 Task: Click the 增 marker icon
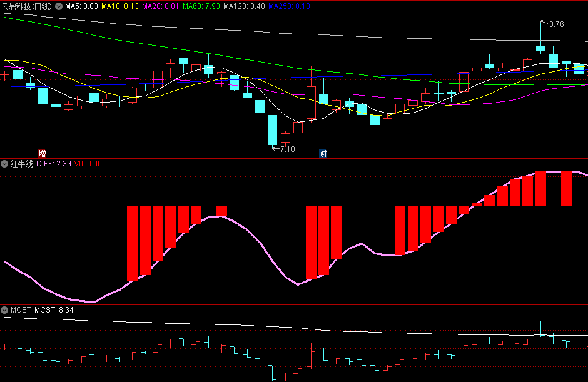point(43,153)
